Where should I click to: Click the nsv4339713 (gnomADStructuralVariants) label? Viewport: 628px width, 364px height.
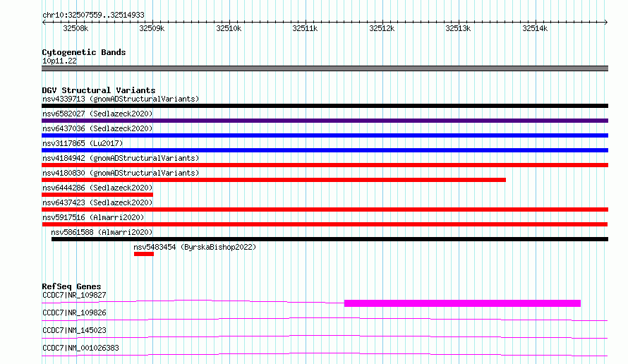click(x=121, y=99)
